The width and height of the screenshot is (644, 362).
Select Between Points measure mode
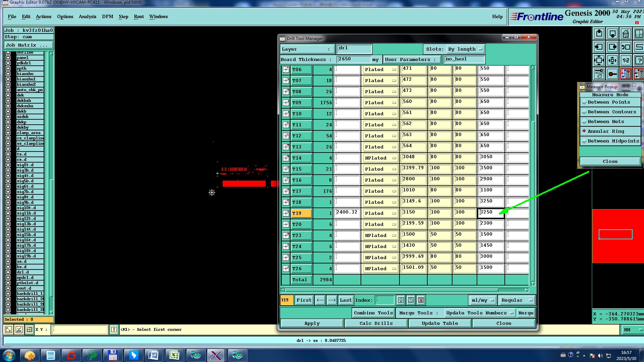point(609,102)
